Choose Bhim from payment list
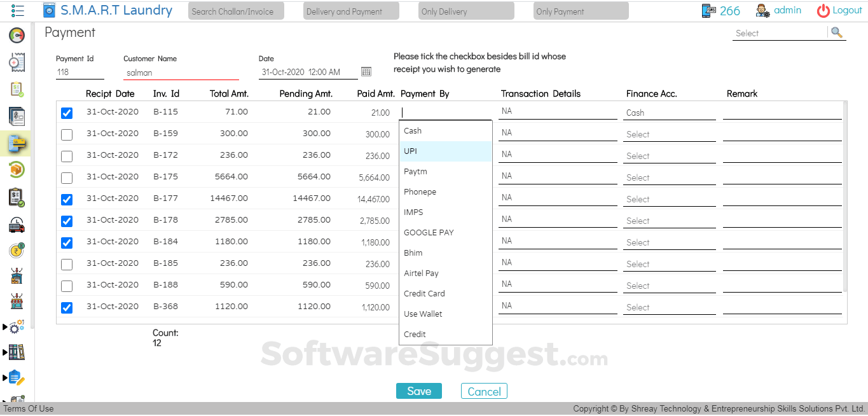868x416 pixels. coord(446,253)
